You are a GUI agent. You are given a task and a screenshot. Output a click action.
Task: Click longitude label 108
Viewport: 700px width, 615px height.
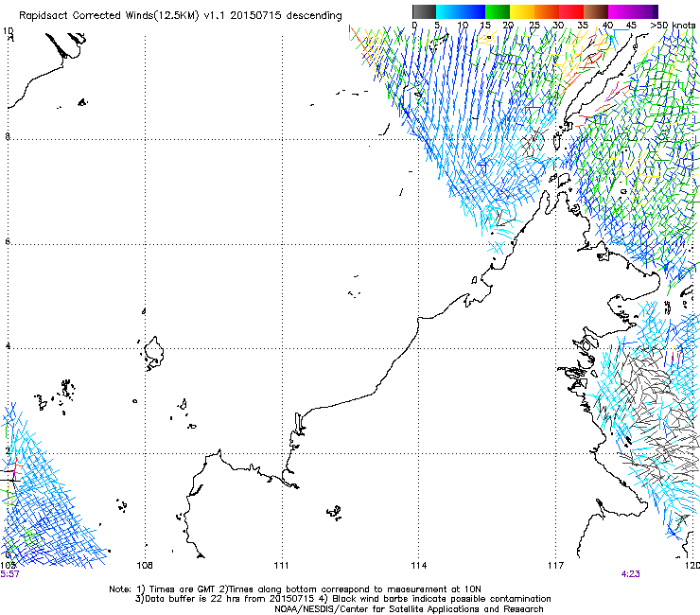(x=145, y=566)
